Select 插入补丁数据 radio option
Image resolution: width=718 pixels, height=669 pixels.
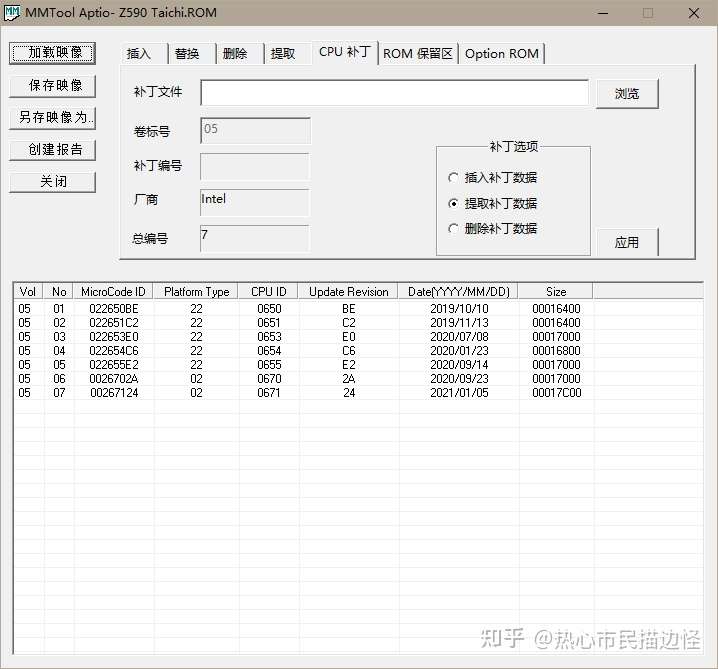coord(493,178)
